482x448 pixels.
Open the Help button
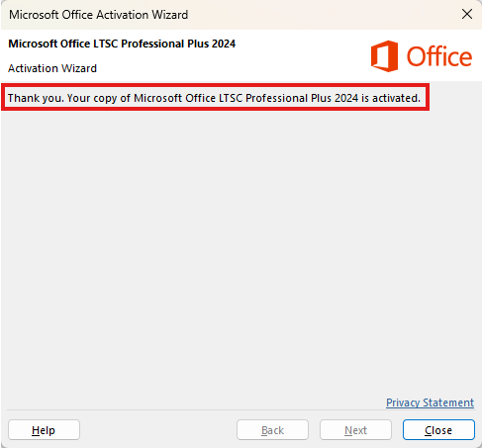[x=44, y=430]
